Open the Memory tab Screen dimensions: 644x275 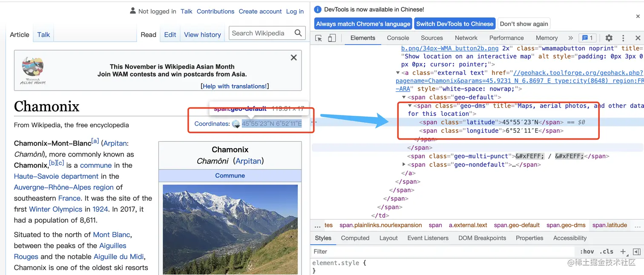click(546, 38)
